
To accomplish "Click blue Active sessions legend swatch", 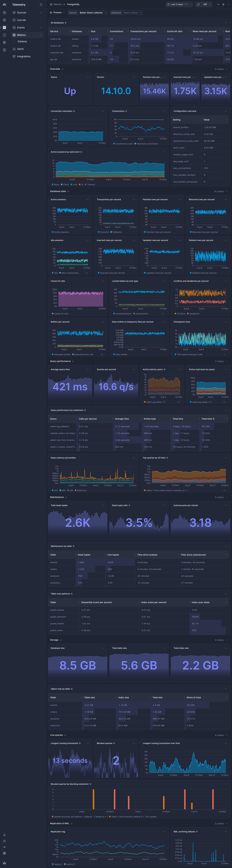I will point(53,232).
